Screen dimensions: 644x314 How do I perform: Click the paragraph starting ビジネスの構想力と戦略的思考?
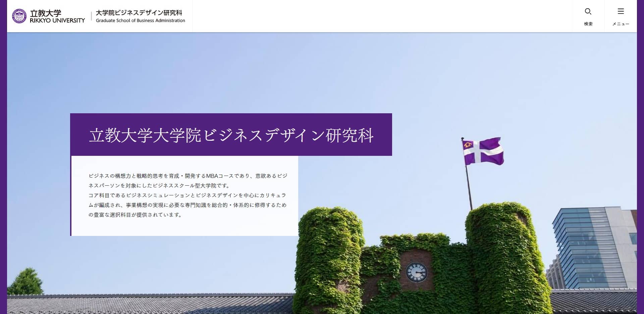pyautogui.click(x=188, y=195)
